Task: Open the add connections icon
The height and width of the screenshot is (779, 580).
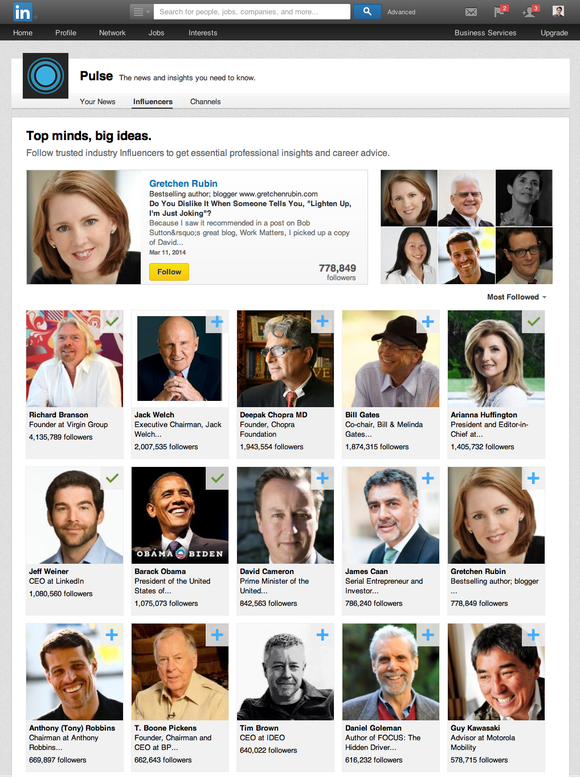Action: click(529, 12)
